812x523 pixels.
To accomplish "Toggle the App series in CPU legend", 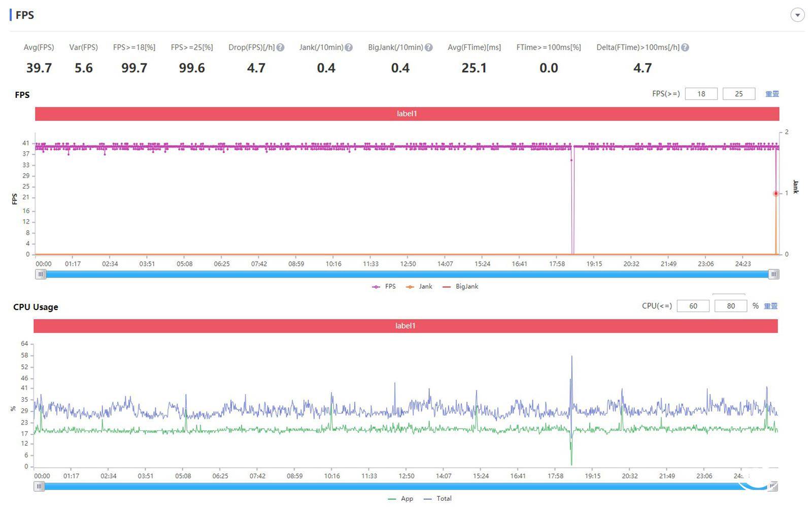I will pyautogui.click(x=400, y=499).
